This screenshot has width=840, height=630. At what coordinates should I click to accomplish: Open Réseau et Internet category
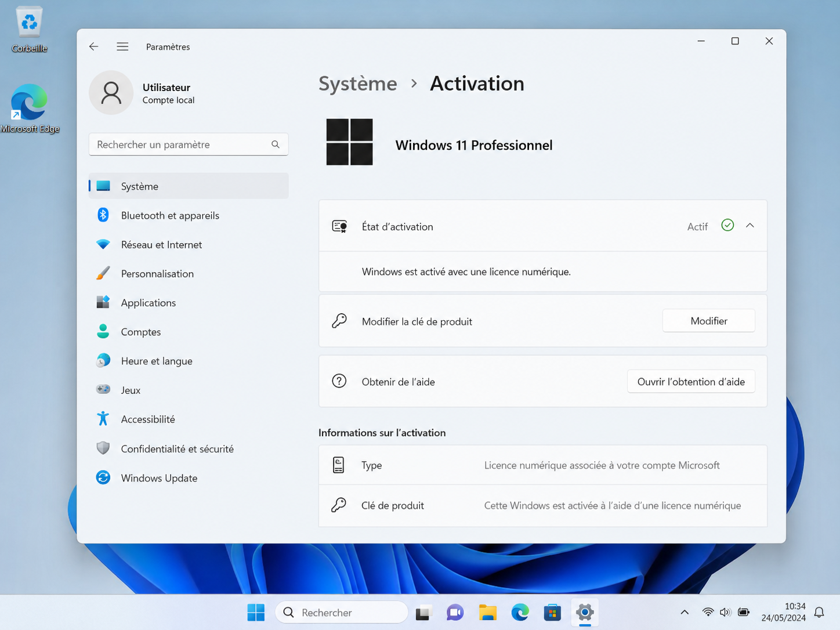(x=189, y=244)
